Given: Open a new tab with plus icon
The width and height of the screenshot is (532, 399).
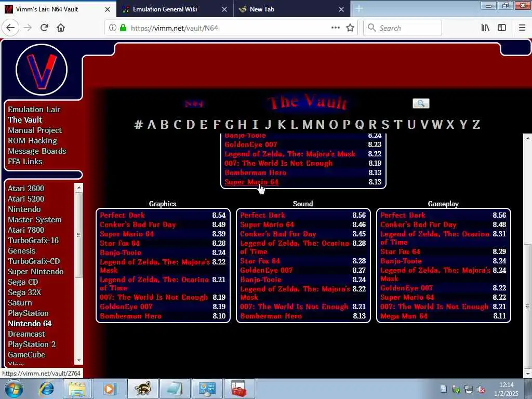Looking at the screenshot, I should tap(359, 9).
